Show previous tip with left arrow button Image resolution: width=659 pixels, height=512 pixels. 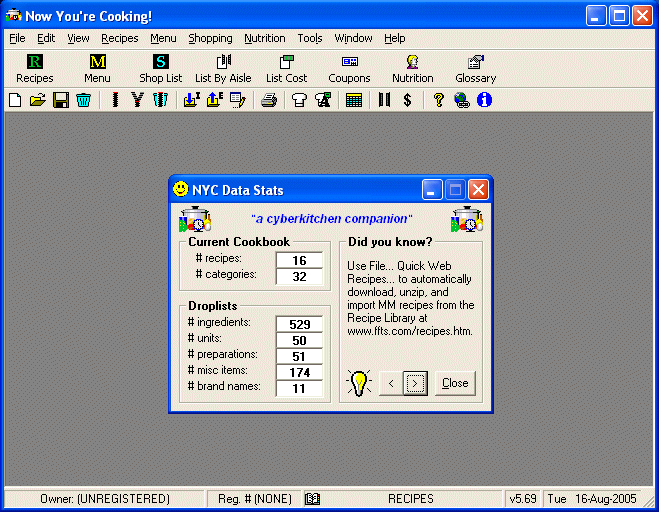391,383
